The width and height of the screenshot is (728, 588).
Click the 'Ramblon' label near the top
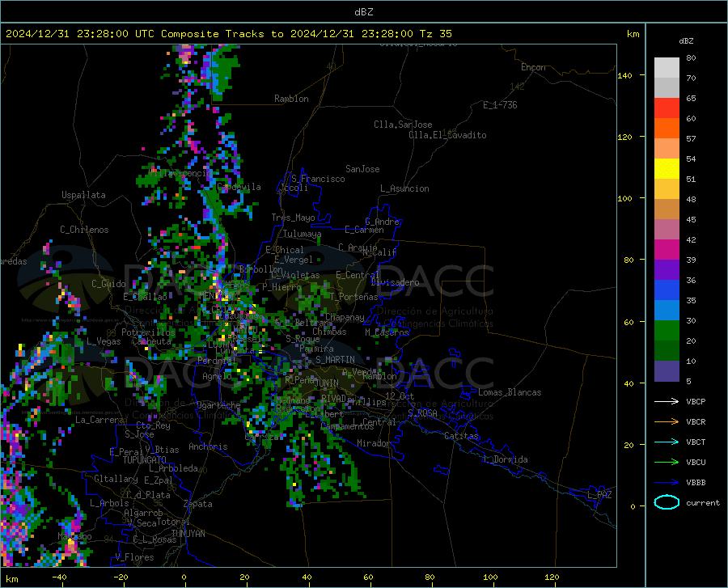coord(291,99)
